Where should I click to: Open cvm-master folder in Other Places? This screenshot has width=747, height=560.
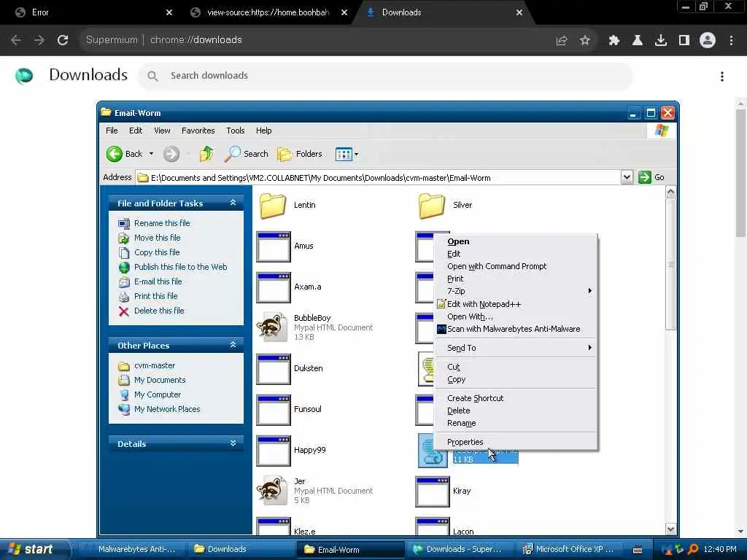pos(155,365)
